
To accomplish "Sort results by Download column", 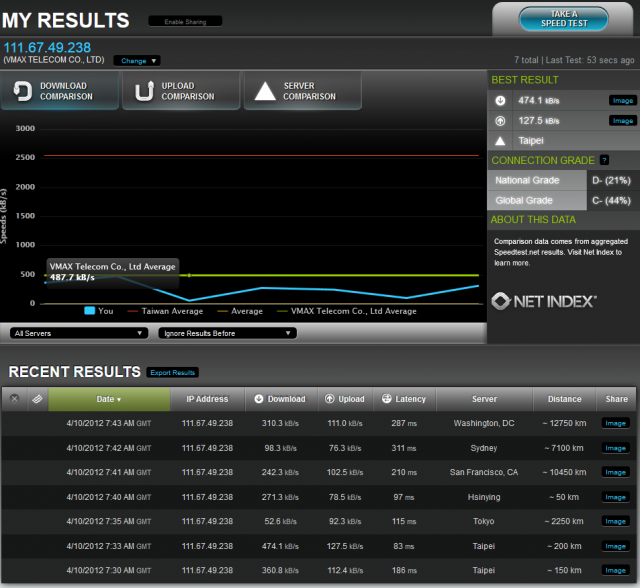I will pos(281,399).
